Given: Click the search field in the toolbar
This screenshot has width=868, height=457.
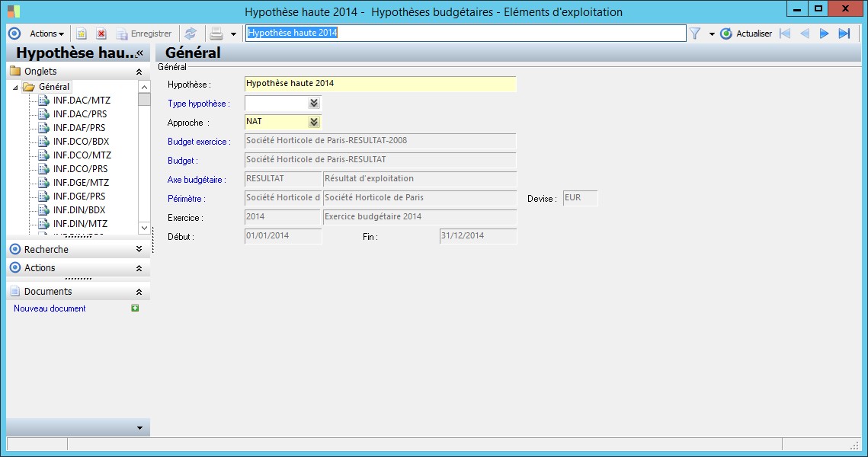Looking at the screenshot, I should point(466,34).
